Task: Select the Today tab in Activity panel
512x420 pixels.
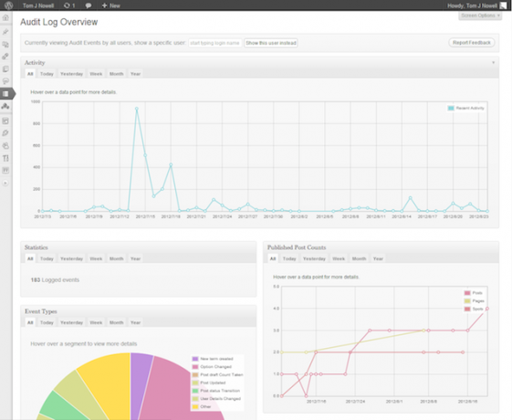Action: pos(47,74)
